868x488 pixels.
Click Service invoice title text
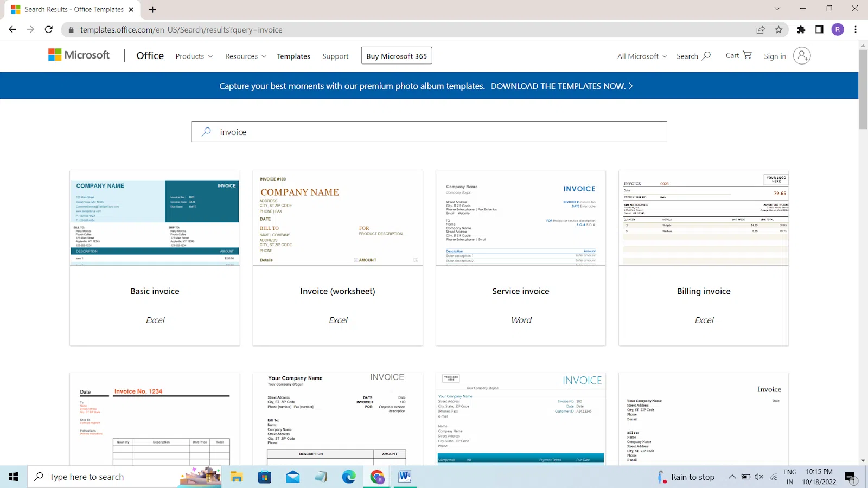pos(521,291)
